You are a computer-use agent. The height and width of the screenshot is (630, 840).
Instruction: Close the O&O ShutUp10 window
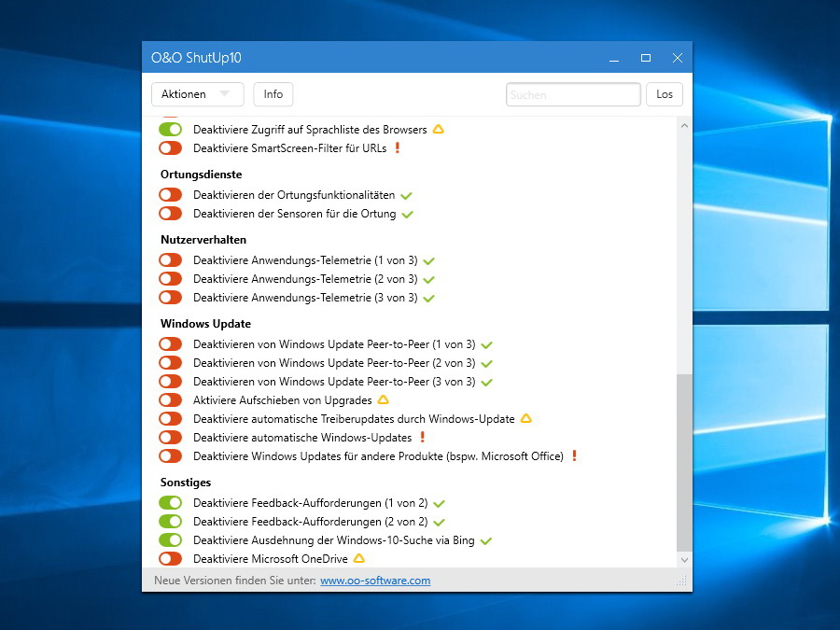pos(678,58)
